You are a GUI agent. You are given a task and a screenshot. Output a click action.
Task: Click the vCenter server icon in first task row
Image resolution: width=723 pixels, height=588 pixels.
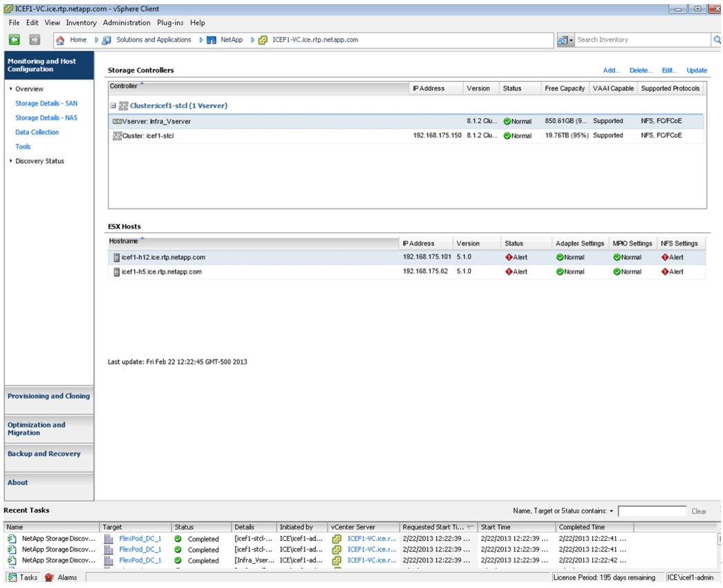click(x=337, y=539)
